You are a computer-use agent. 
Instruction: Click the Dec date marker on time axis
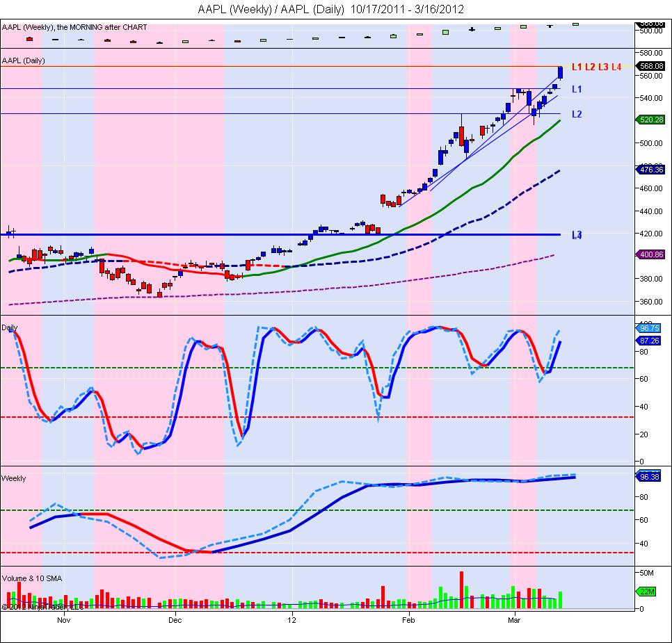pyautogui.click(x=175, y=620)
